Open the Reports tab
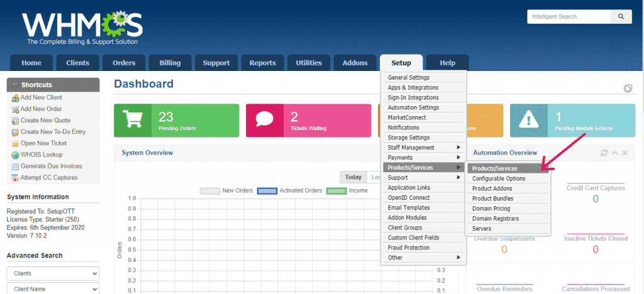Image resolution: width=644 pixels, height=294 pixels. point(262,63)
